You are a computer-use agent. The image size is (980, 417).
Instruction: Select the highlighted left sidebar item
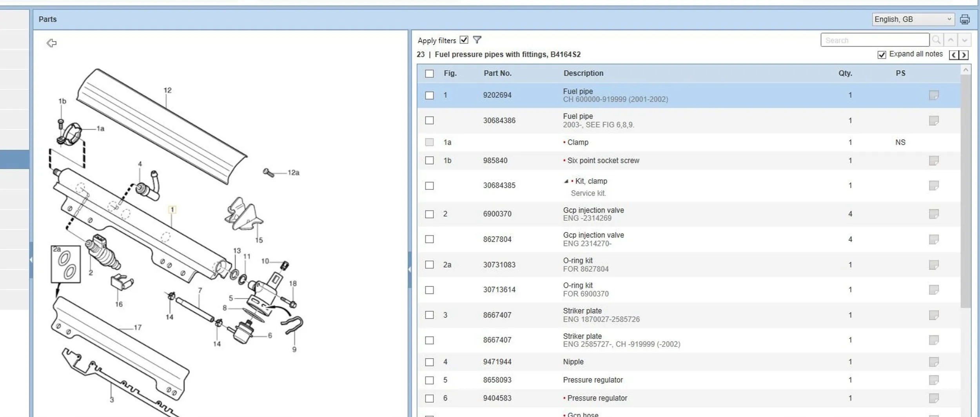tap(15, 160)
